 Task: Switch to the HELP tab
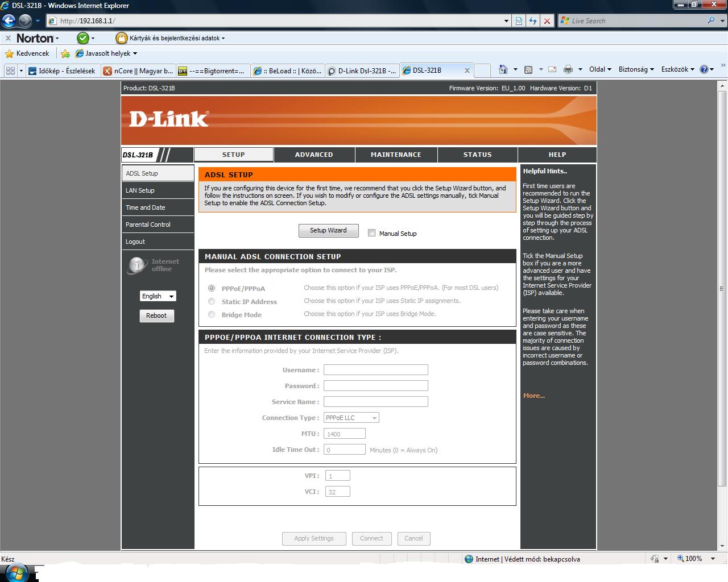[x=557, y=155]
